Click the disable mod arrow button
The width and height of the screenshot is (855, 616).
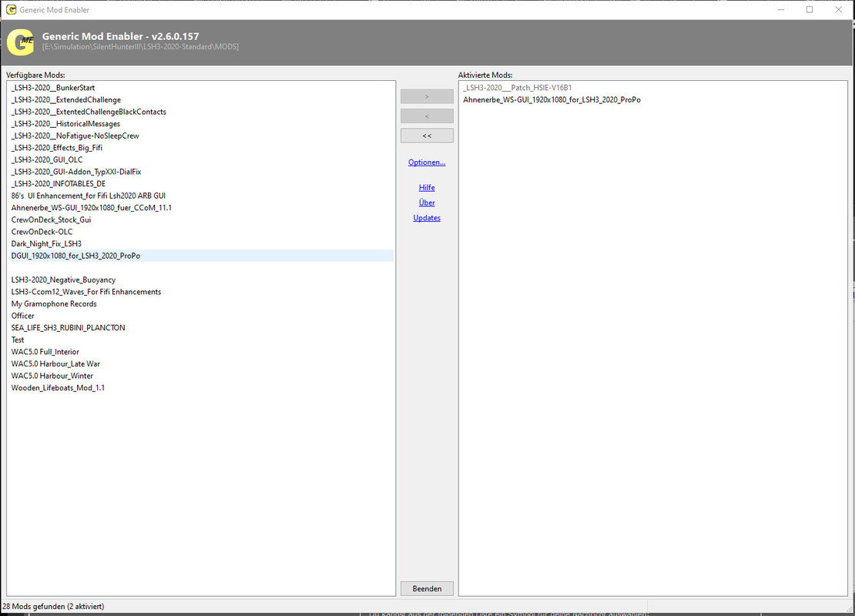[427, 116]
